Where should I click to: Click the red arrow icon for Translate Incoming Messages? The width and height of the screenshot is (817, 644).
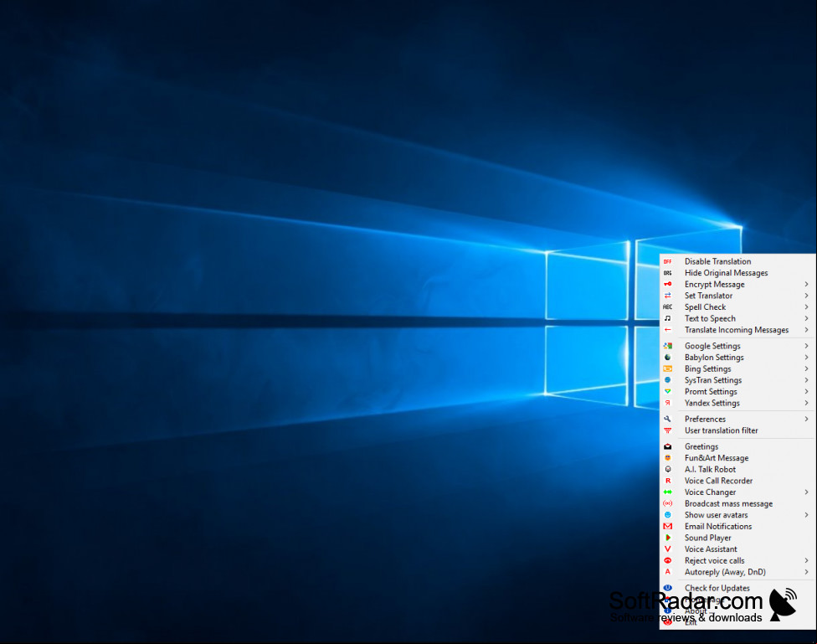[667, 330]
